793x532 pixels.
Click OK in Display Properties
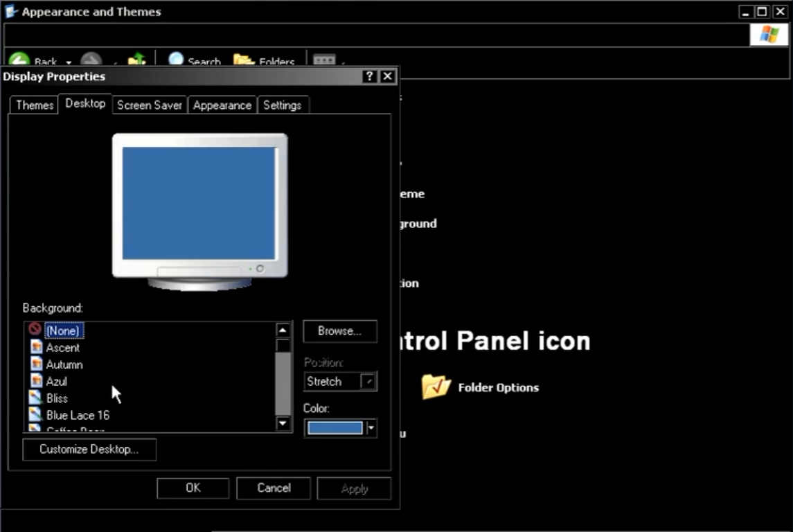click(193, 488)
